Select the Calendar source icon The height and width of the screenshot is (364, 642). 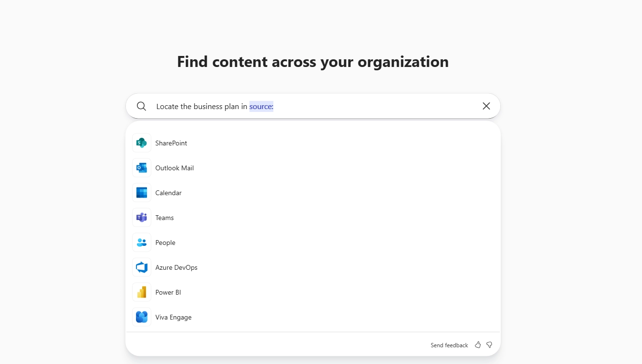(141, 192)
